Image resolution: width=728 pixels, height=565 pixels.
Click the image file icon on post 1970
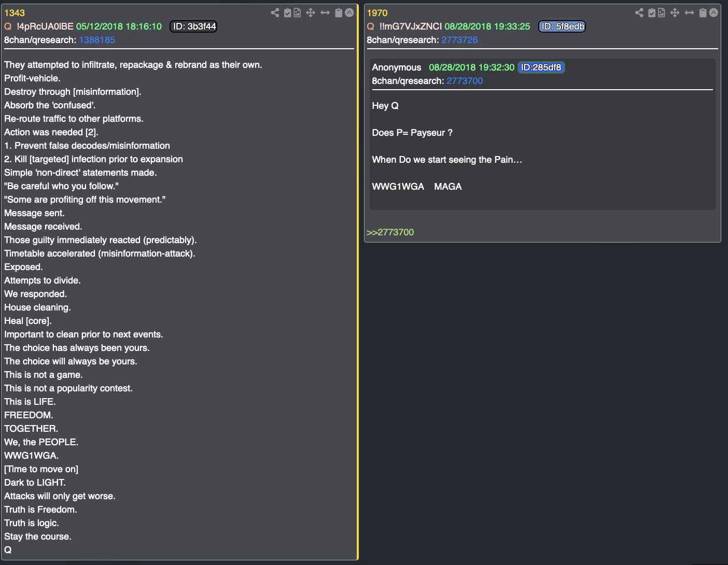coord(662,13)
